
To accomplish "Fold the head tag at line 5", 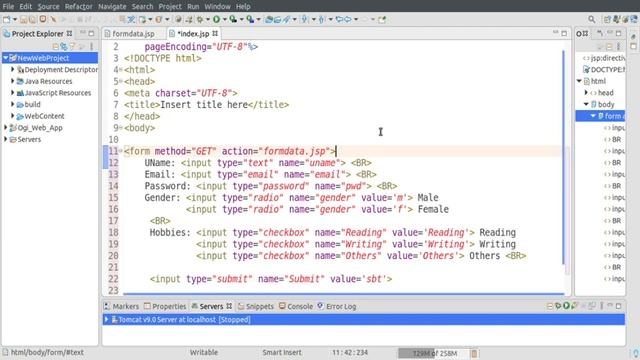I will pyautogui.click(x=120, y=81).
